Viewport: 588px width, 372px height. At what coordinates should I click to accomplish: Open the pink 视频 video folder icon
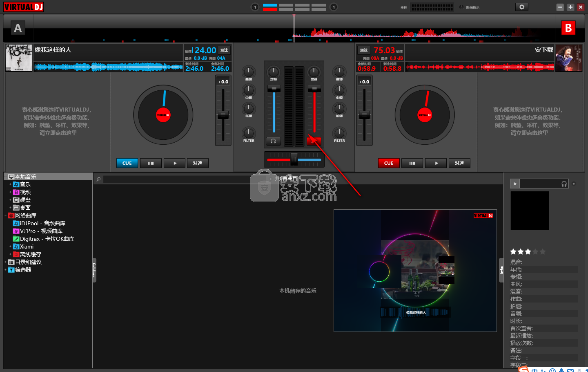pos(16,192)
